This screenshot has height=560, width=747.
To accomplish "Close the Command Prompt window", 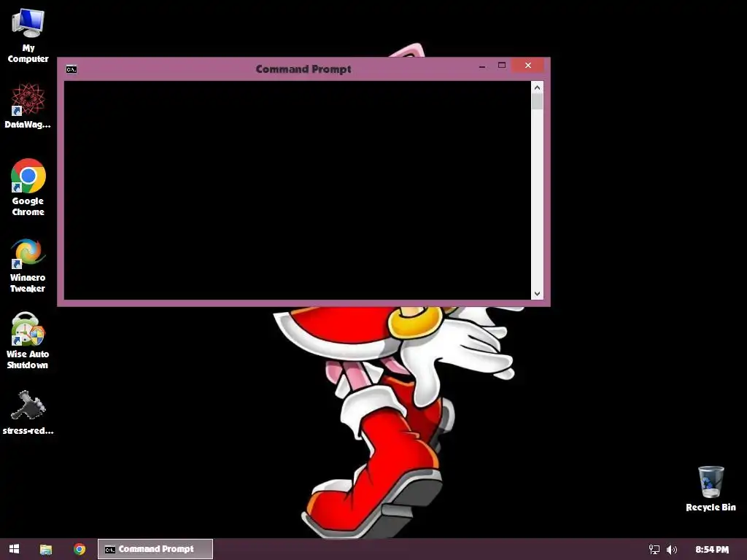I will 528,65.
